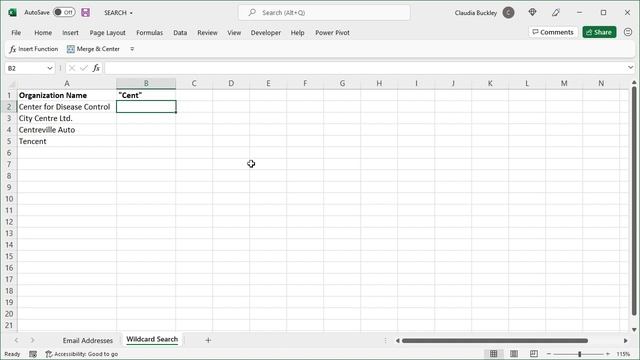Open the Review tab

(207, 33)
